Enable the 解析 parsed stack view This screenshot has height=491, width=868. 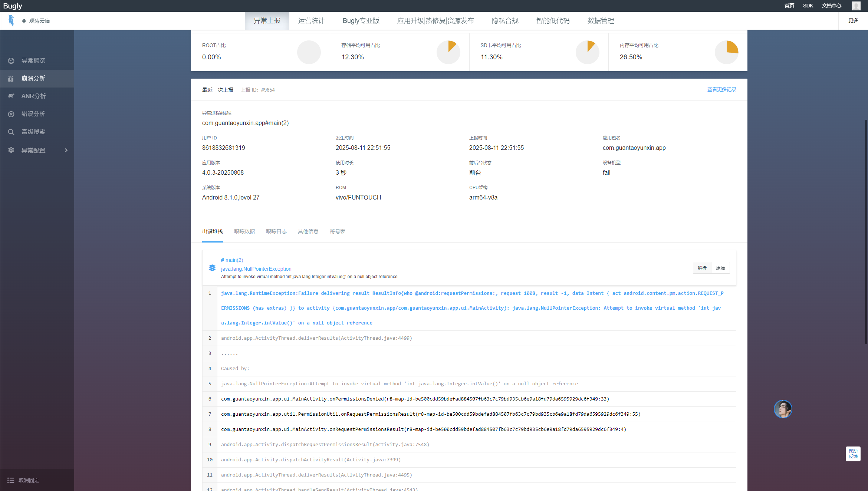[x=702, y=268]
